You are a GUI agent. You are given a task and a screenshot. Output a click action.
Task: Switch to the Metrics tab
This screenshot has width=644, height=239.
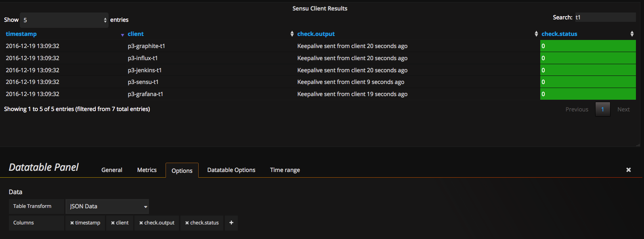click(x=147, y=170)
